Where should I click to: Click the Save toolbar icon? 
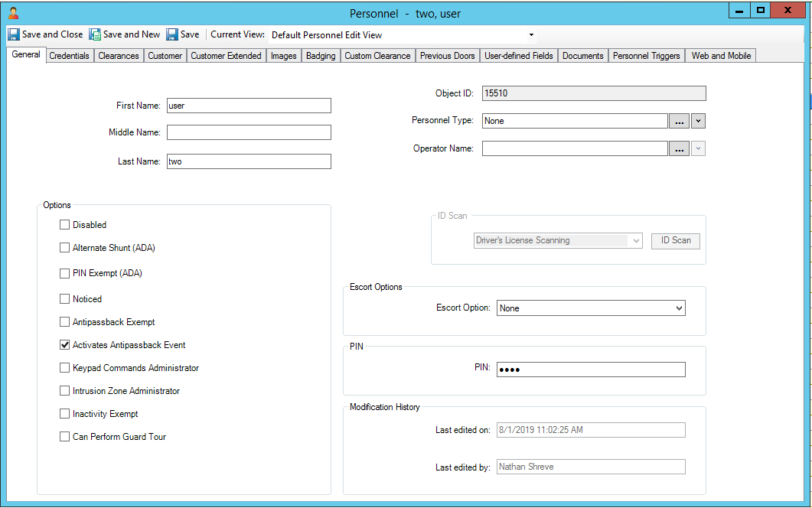171,34
